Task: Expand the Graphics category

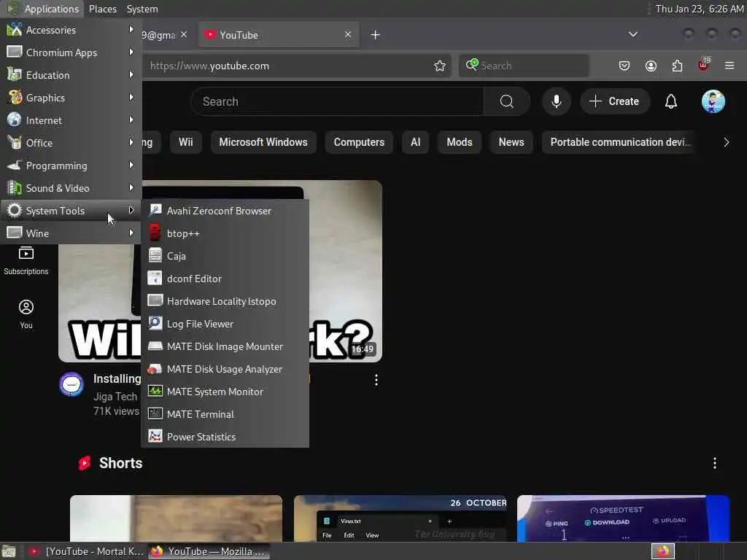Action: [x=71, y=98]
